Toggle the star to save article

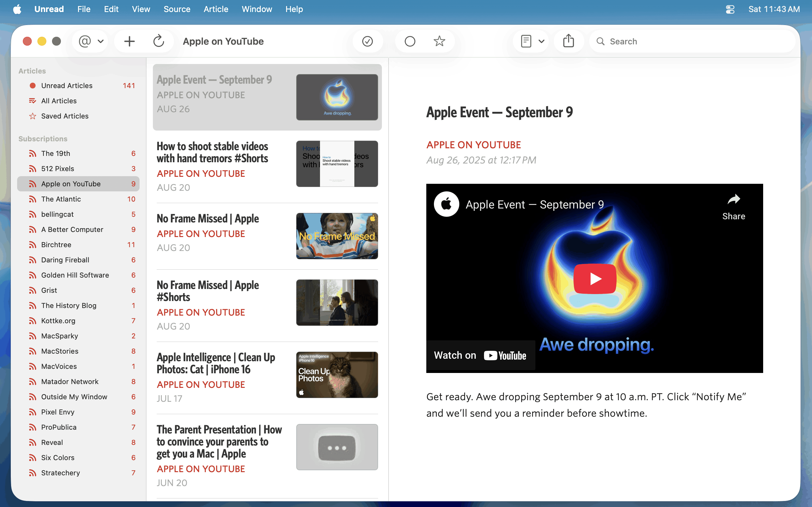439,41
